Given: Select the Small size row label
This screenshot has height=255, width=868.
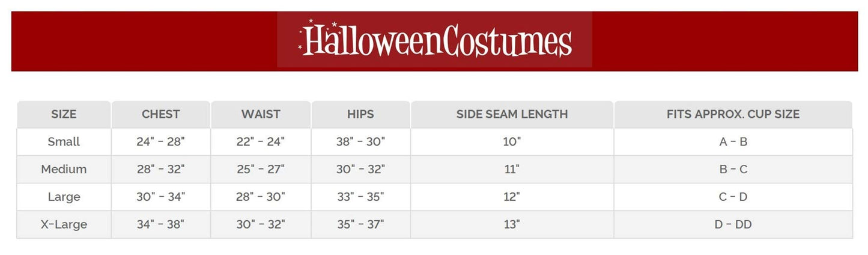Looking at the screenshot, I should (64, 142).
